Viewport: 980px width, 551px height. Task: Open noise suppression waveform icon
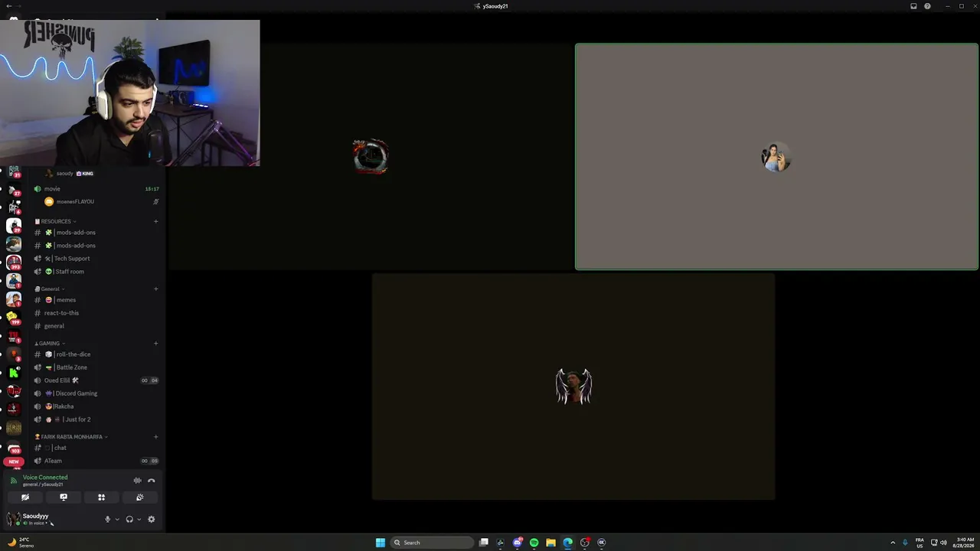(x=137, y=481)
